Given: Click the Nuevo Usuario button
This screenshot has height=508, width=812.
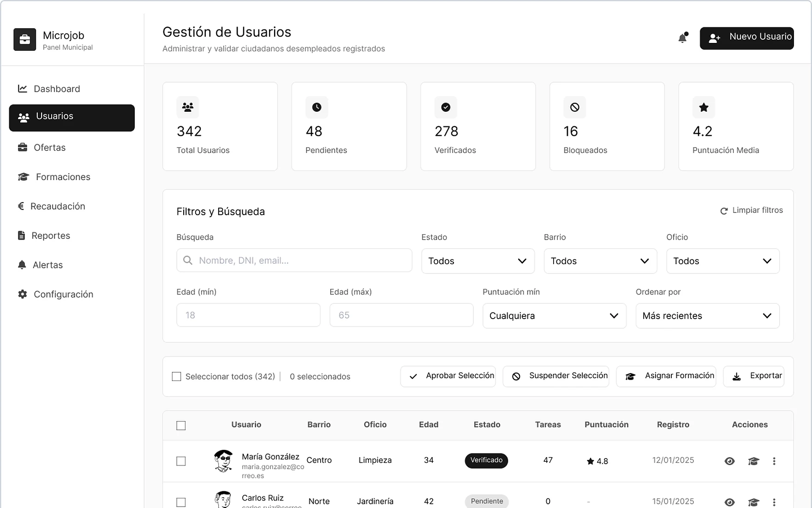Looking at the screenshot, I should point(746,38).
